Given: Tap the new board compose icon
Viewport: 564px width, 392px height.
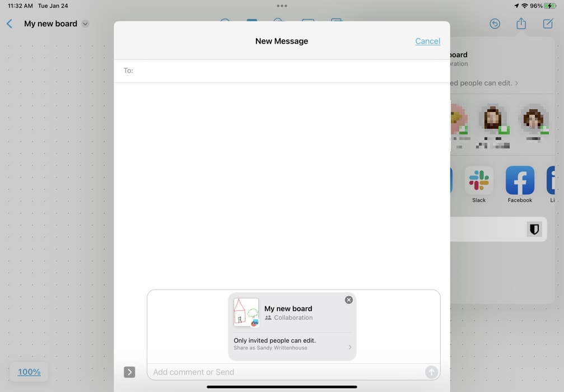Looking at the screenshot, I should [x=547, y=24].
